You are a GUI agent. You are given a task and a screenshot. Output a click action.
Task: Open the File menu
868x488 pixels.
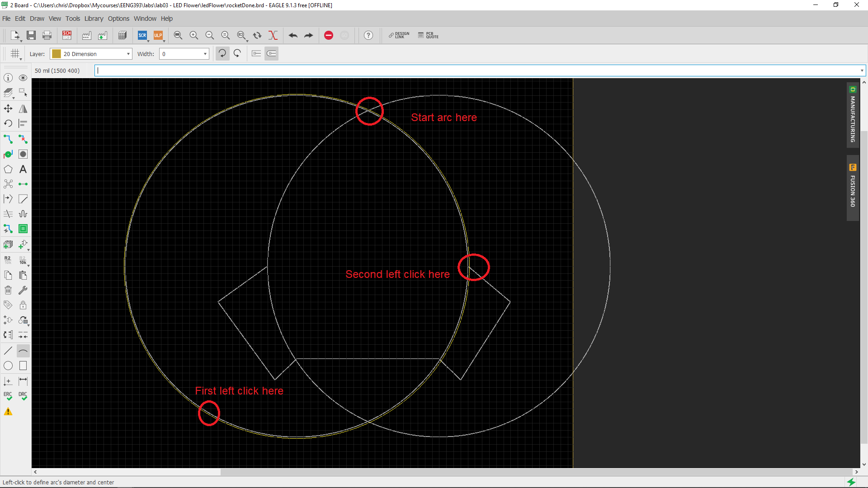6,19
